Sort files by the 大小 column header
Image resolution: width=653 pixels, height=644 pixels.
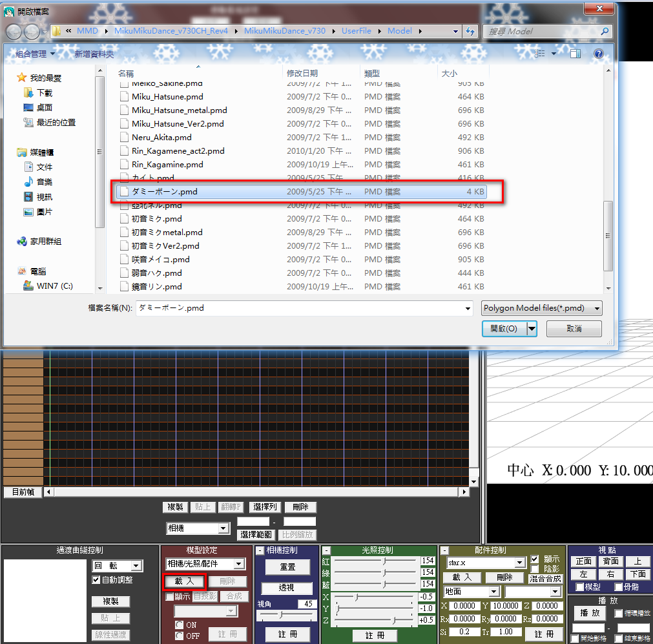click(449, 74)
